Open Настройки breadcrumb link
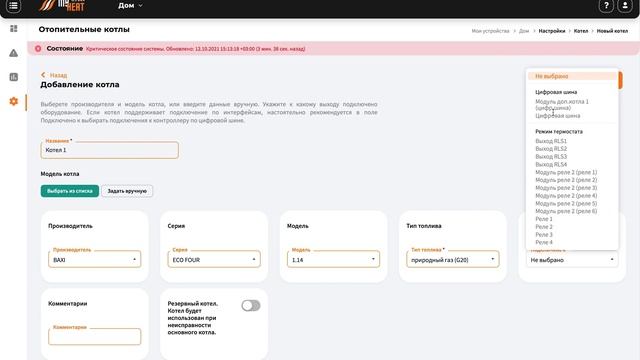Screen dimensions: 640x360 pyautogui.click(x=551, y=31)
